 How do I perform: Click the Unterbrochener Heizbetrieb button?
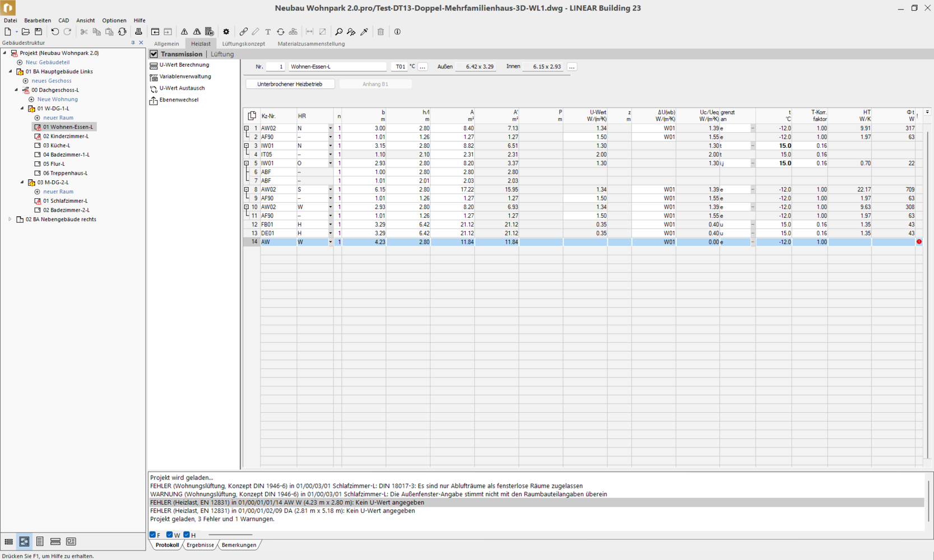[x=290, y=84]
